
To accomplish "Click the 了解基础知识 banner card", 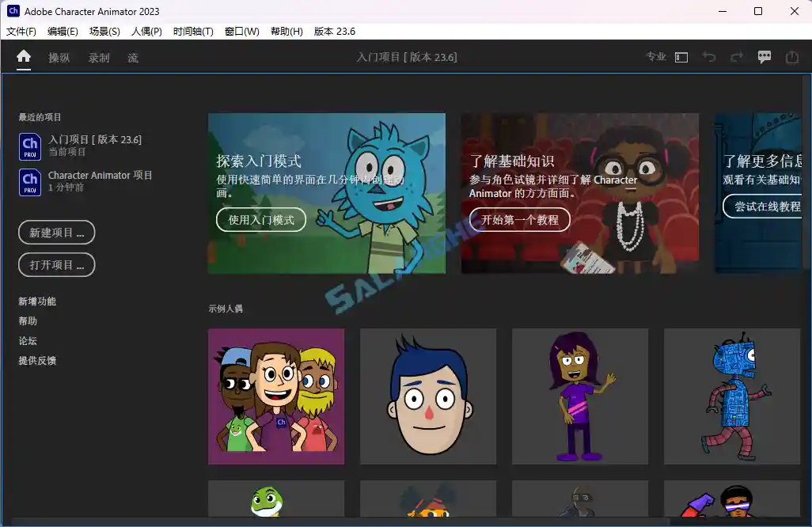I will click(580, 193).
